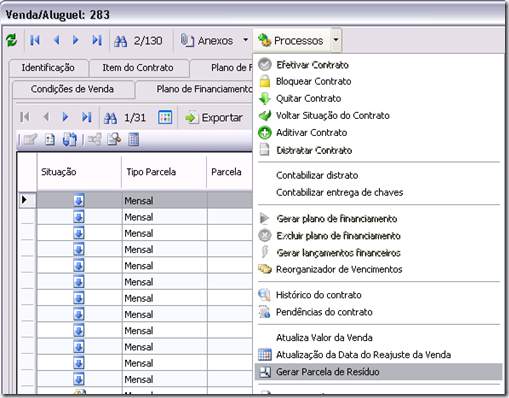
Task: Click binoculars search icon beside 1/31
Action: tap(110, 118)
